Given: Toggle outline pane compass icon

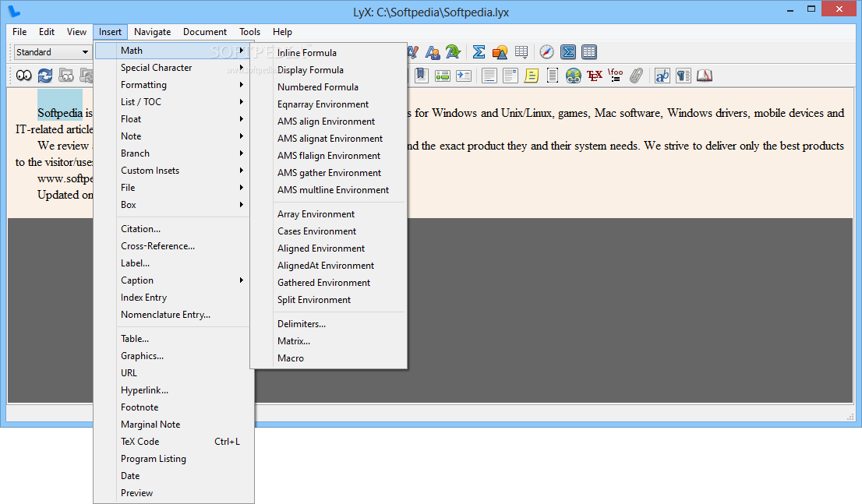Looking at the screenshot, I should (546, 52).
